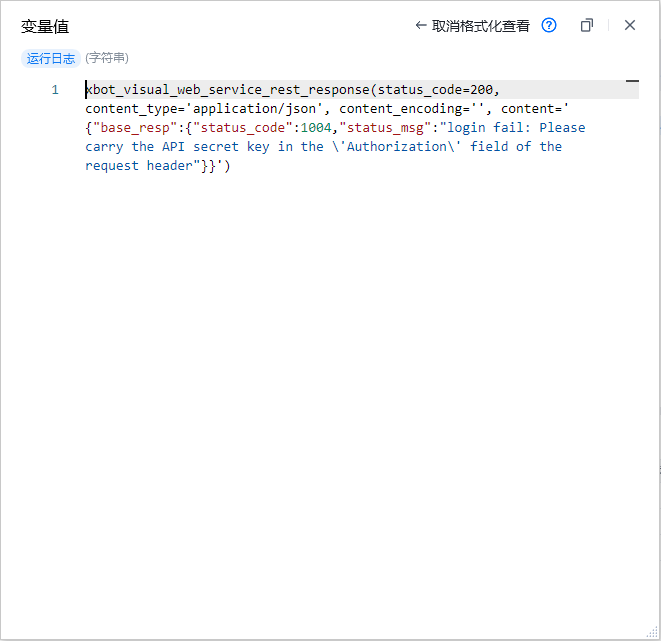The width and height of the screenshot is (661, 641).
Task: Select the 运行日志 variable tag
Action: pos(51,58)
